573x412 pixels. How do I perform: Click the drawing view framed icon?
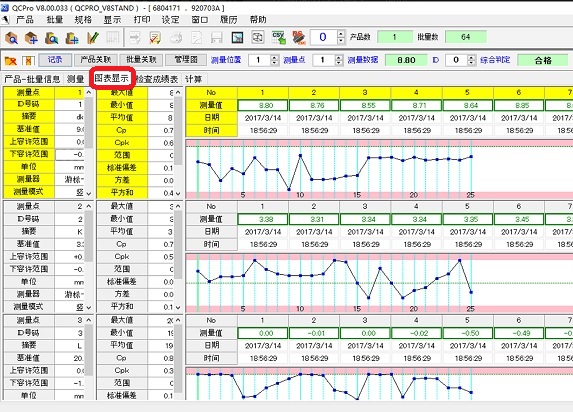coord(258,37)
